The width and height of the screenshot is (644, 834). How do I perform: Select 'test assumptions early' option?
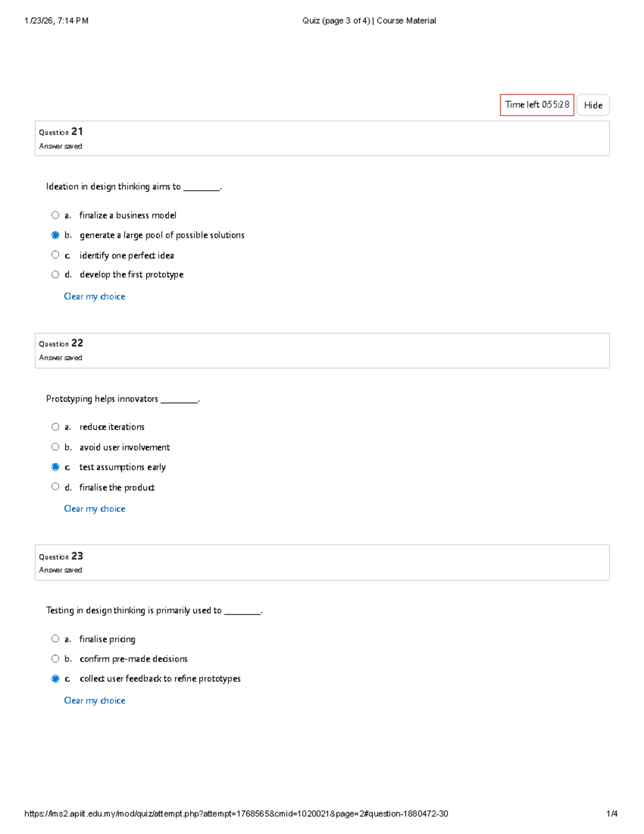(x=55, y=467)
